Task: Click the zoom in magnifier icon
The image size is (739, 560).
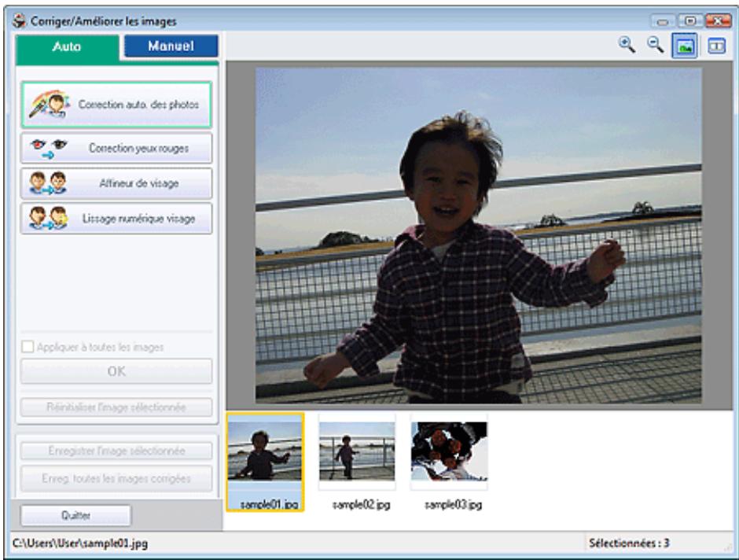Action: [627, 46]
